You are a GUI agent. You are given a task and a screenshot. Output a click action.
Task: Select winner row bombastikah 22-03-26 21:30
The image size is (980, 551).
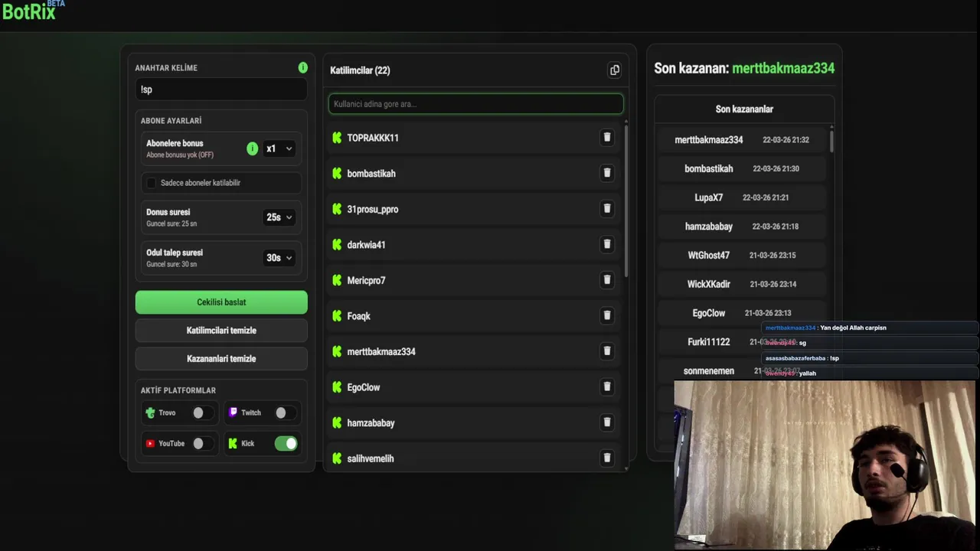click(742, 168)
